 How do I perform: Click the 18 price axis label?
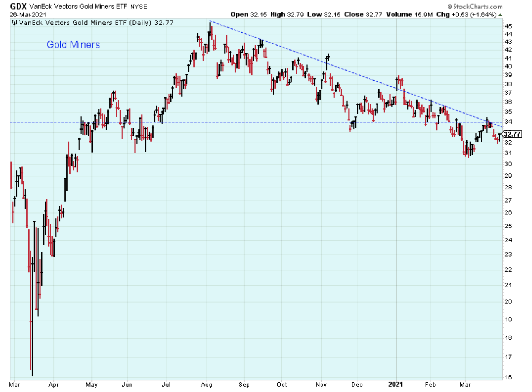508,338
